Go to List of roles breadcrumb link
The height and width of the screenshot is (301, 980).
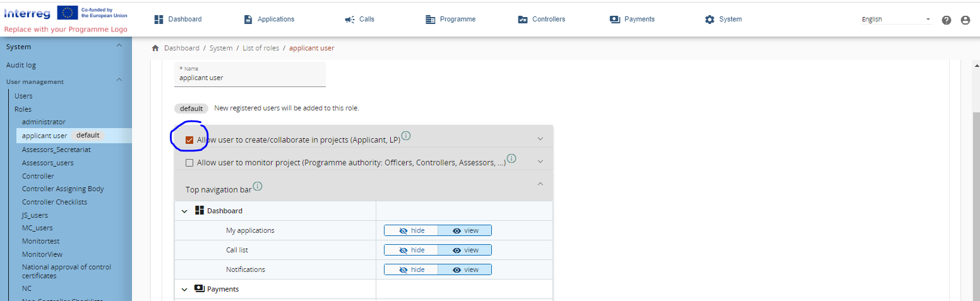click(261, 49)
